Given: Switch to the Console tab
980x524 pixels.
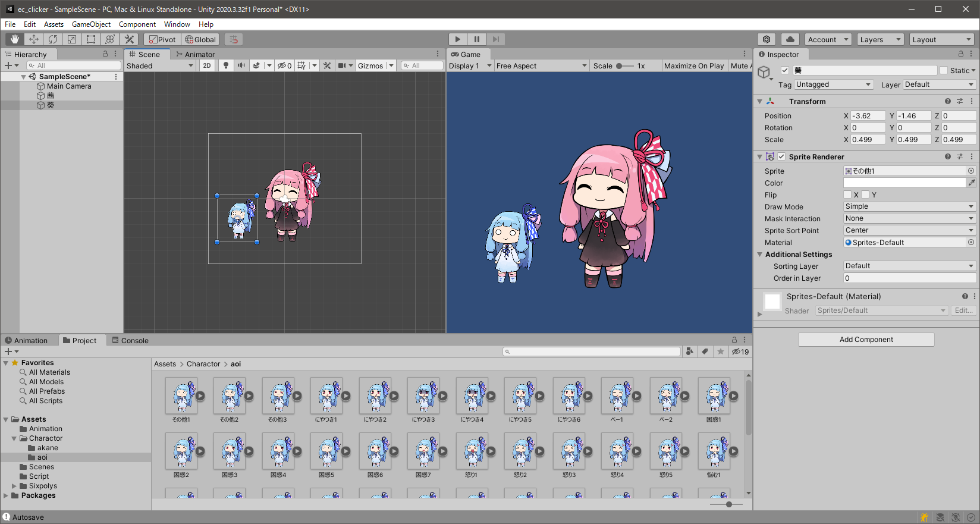Looking at the screenshot, I should (130, 341).
